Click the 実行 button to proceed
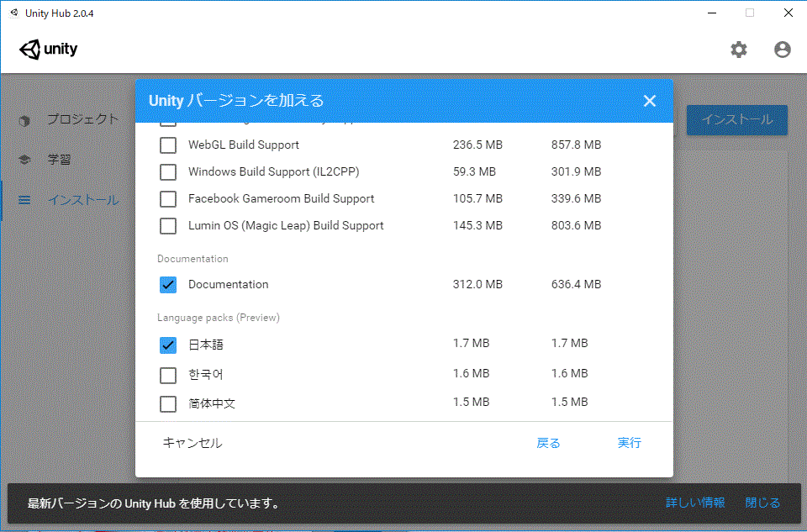The width and height of the screenshot is (807, 532). coord(629,443)
